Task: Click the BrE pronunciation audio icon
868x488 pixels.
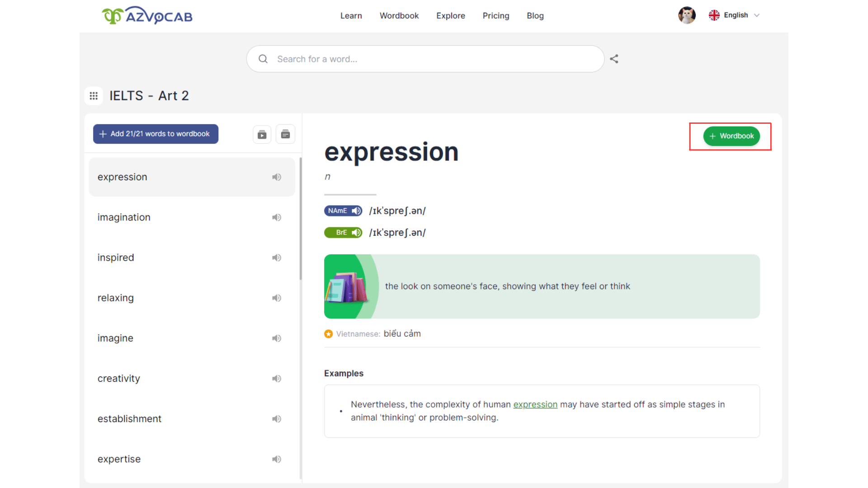Action: tap(357, 232)
